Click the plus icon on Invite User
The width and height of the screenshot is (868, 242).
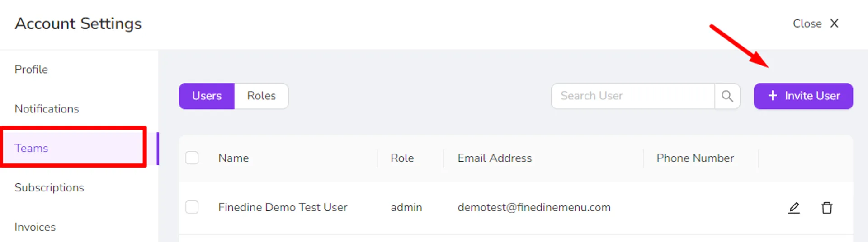(x=773, y=96)
